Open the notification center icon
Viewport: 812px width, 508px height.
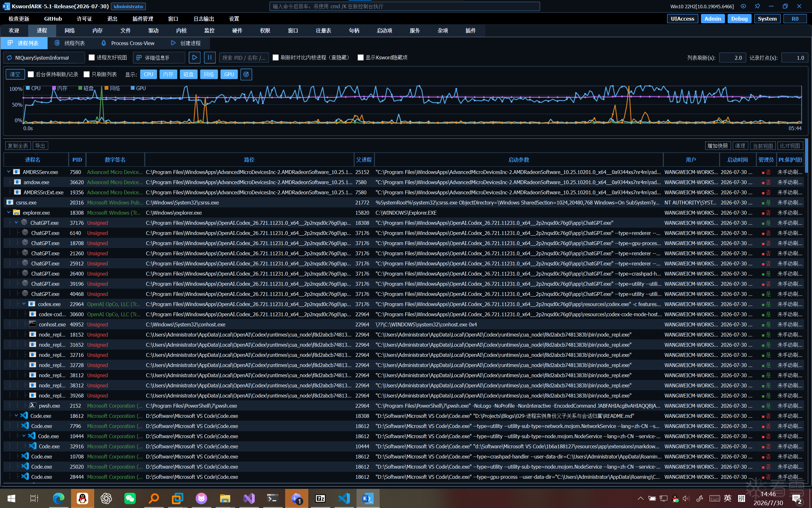pyautogui.click(x=797, y=499)
